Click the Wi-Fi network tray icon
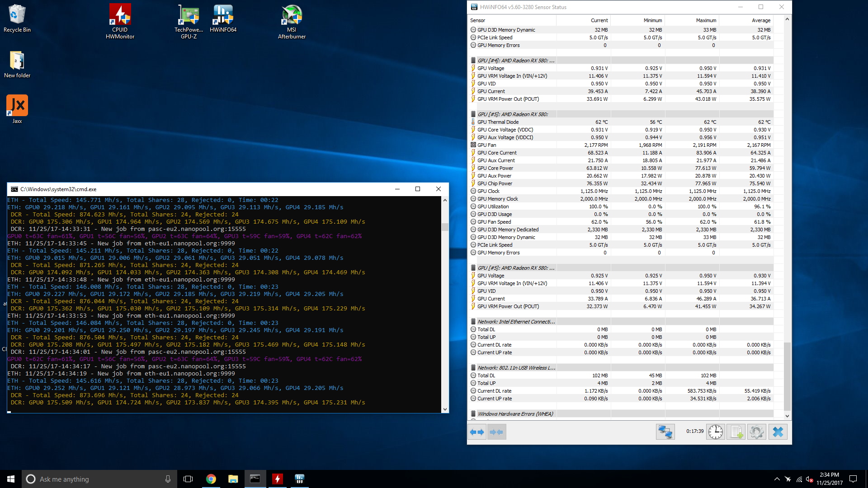This screenshot has height=488, width=868. (799, 479)
